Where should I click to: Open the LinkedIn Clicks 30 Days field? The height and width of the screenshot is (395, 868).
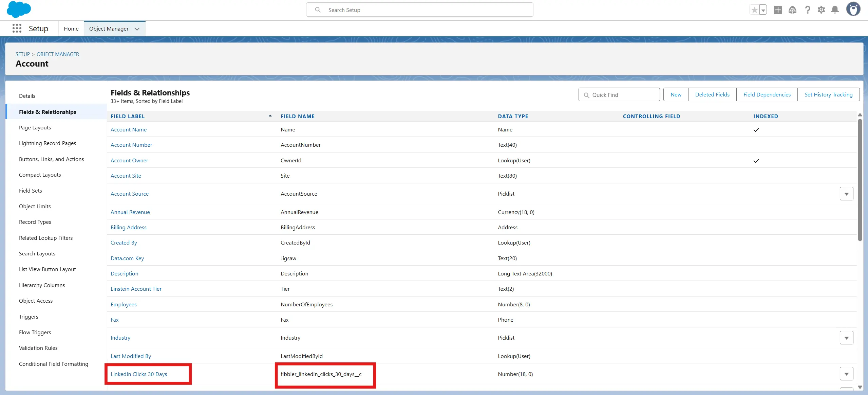point(139,374)
